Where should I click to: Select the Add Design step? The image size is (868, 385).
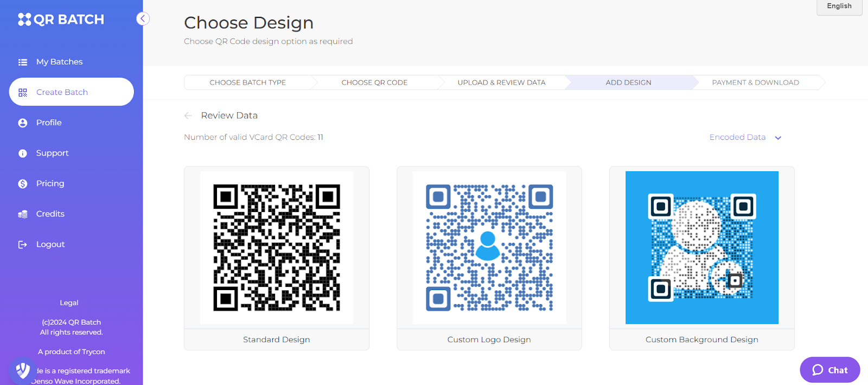coord(629,82)
